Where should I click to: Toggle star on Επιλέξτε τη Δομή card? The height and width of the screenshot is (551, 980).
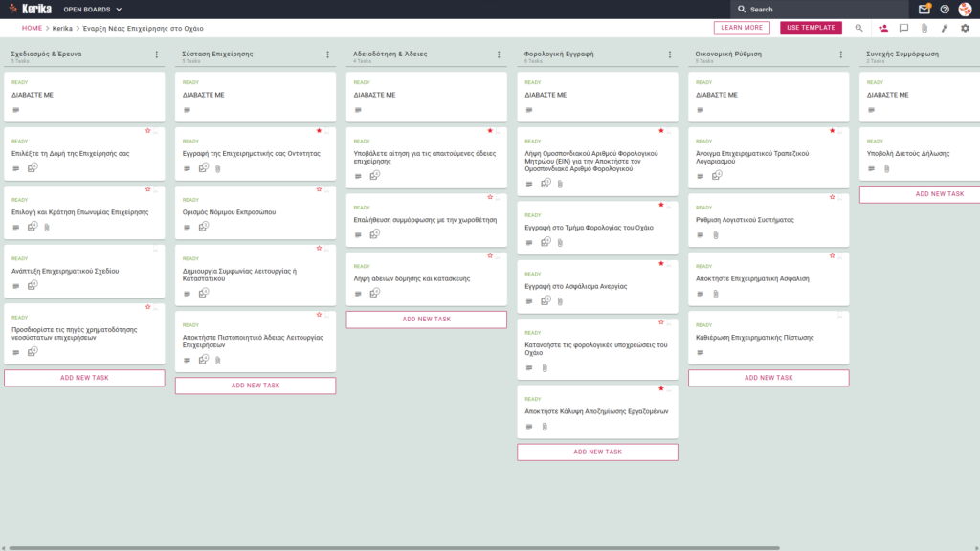(148, 130)
